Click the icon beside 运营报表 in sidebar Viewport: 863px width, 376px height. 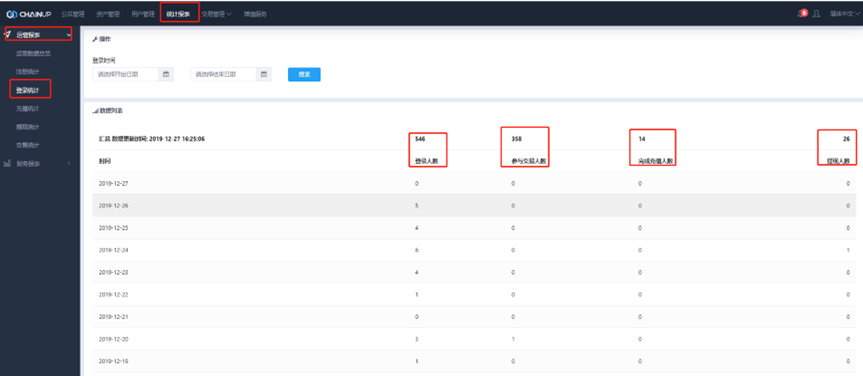(x=7, y=35)
